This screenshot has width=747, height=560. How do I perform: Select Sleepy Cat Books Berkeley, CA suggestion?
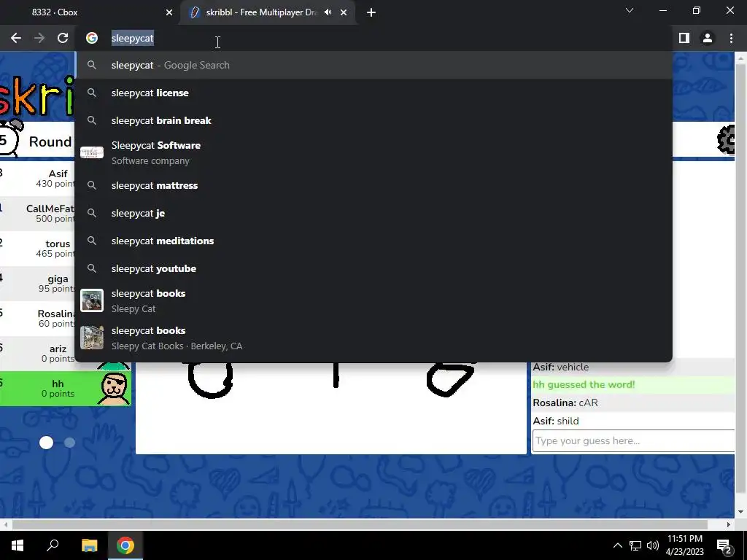(373, 338)
